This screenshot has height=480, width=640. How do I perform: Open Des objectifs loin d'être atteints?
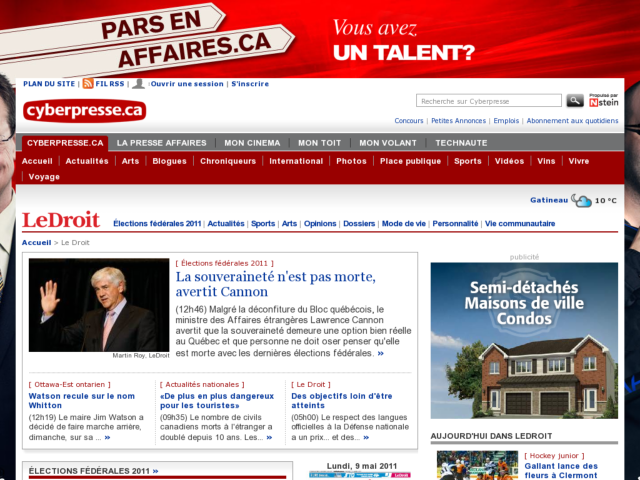342,400
